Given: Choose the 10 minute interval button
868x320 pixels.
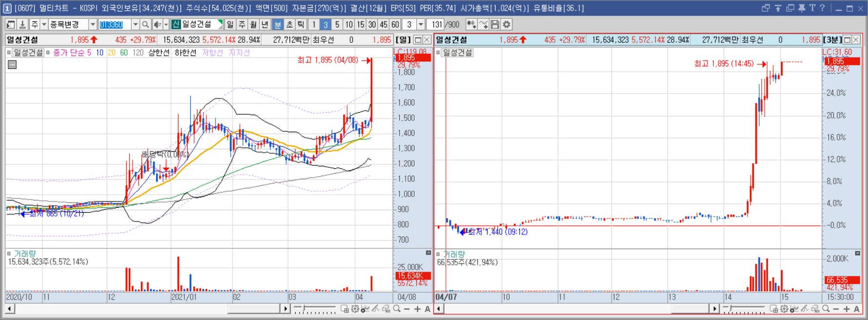Looking at the screenshot, I should [349, 24].
